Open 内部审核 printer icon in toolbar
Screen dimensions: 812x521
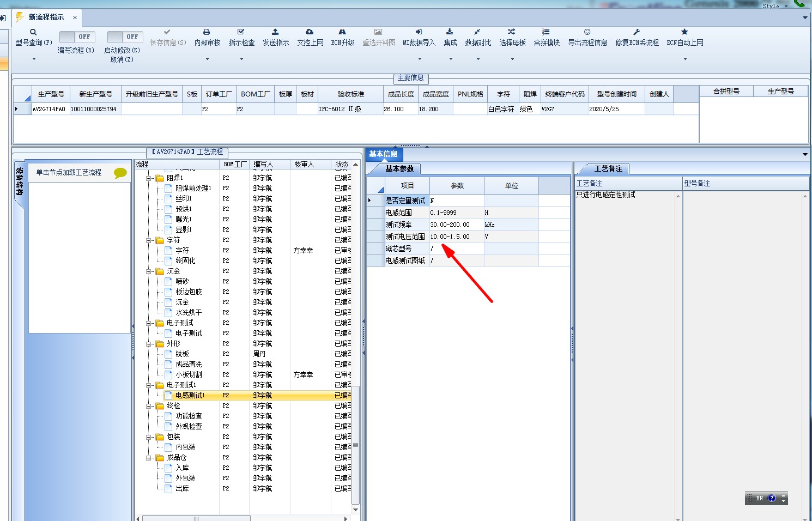pos(207,32)
